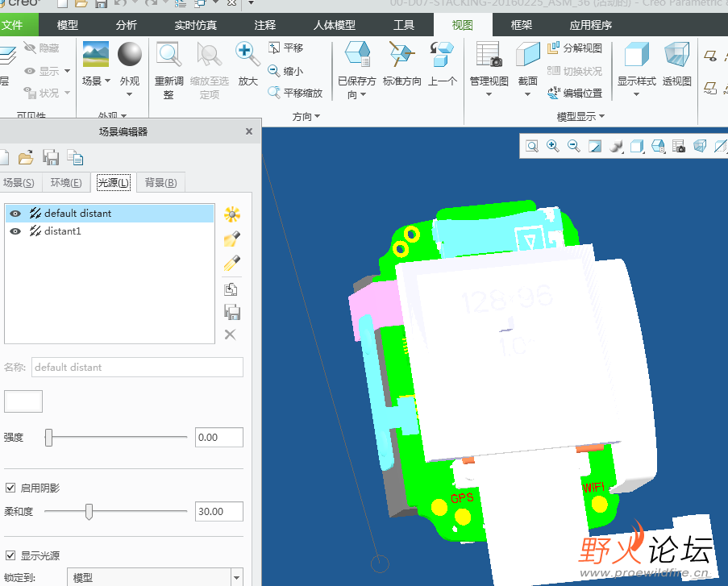
Task: Switch to the 背景(B) tab
Action: [x=160, y=183]
